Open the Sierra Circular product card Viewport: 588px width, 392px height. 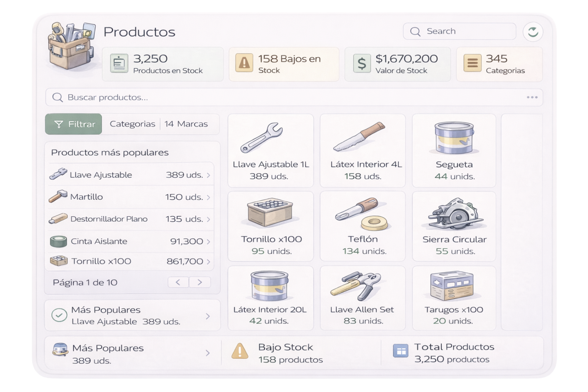point(454,226)
